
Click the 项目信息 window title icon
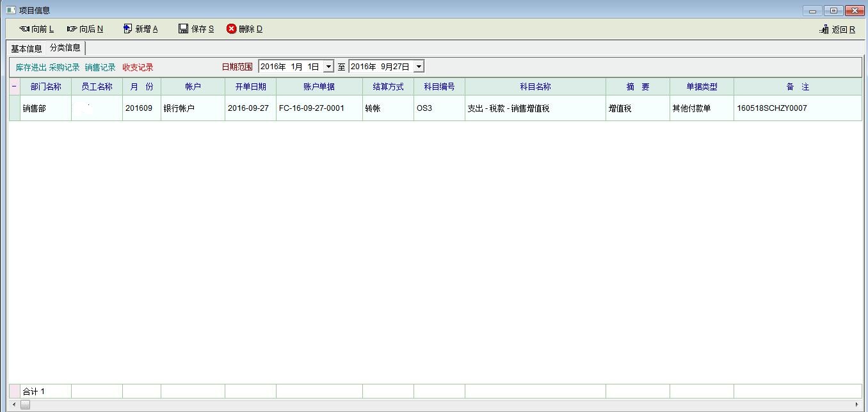[x=11, y=10]
